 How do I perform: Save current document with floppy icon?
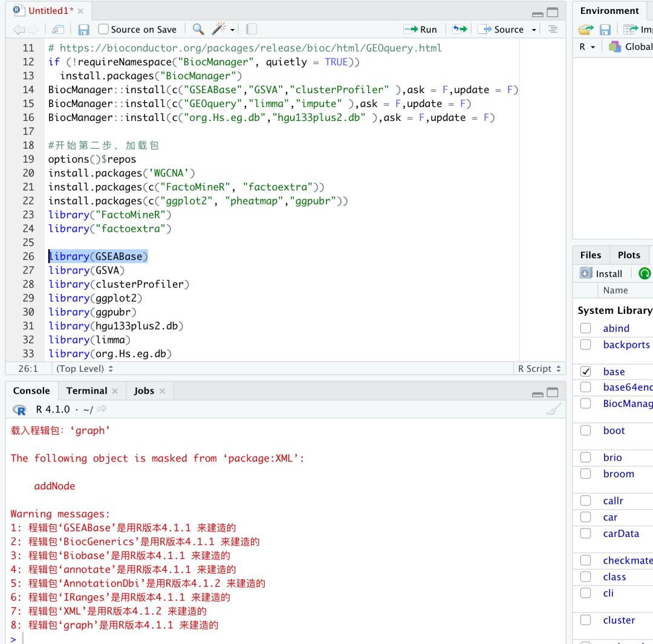click(x=83, y=30)
